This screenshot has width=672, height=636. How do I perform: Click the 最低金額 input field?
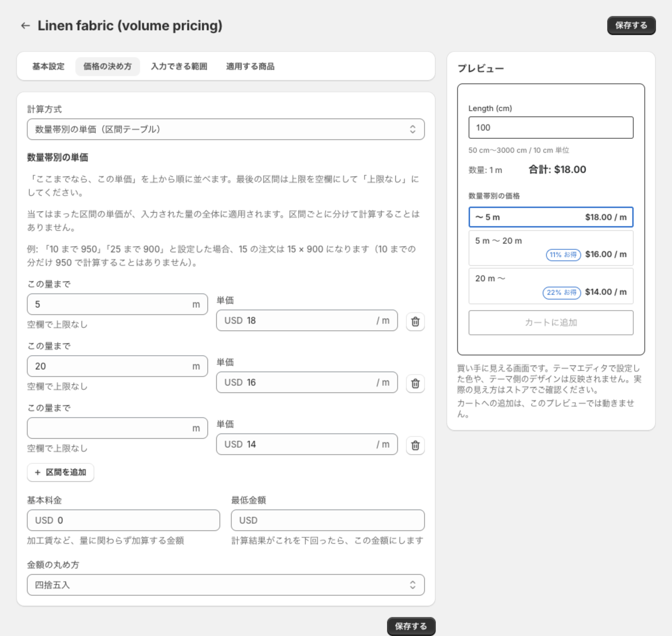coord(328,520)
